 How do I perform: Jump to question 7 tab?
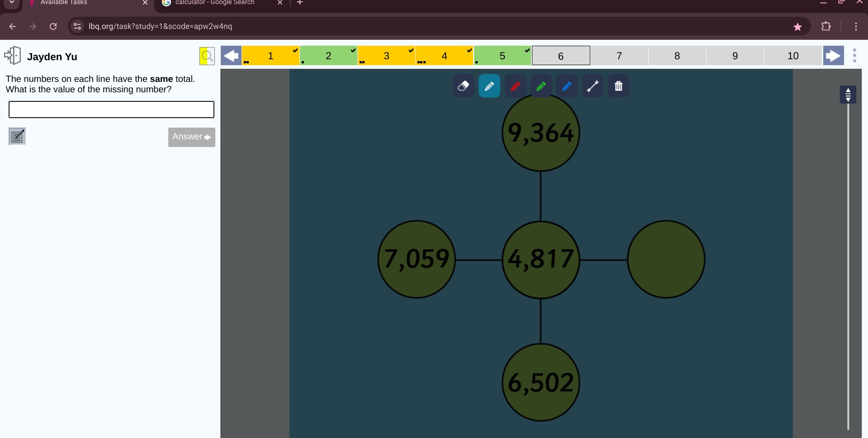tap(619, 56)
